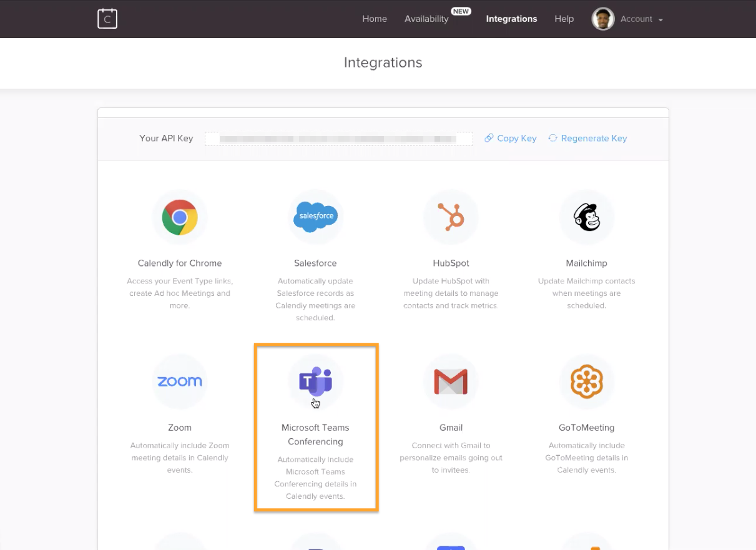Click the HubSpot title text

pyautogui.click(x=451, y=263)
